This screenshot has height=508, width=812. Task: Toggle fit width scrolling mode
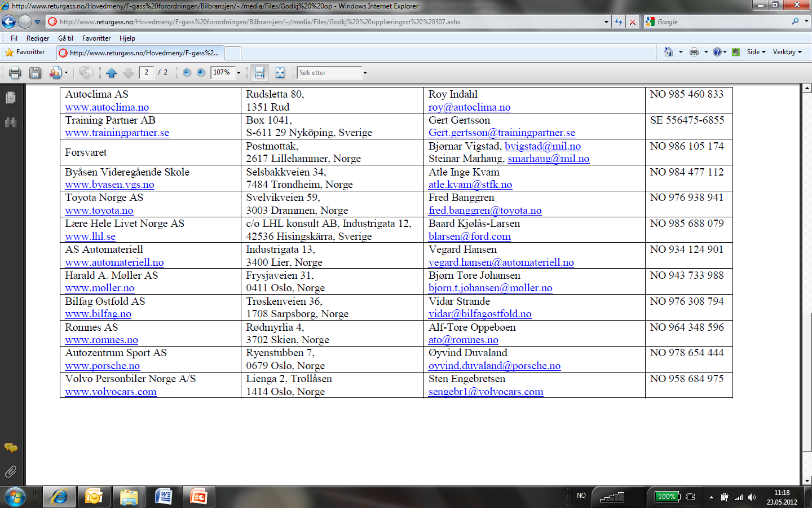click(x=259, y=73)
